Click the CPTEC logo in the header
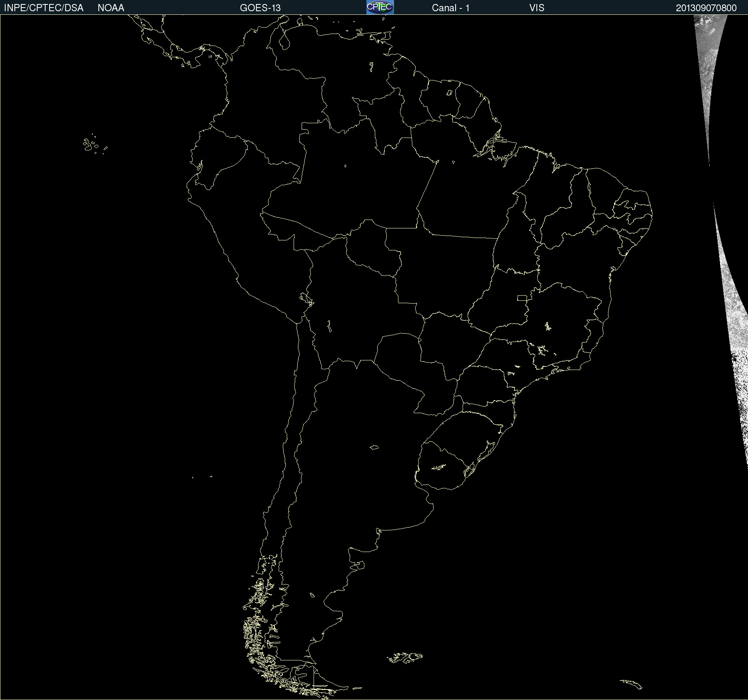The width and height of the screenshot is (748, 700). (x=380, y=7)
